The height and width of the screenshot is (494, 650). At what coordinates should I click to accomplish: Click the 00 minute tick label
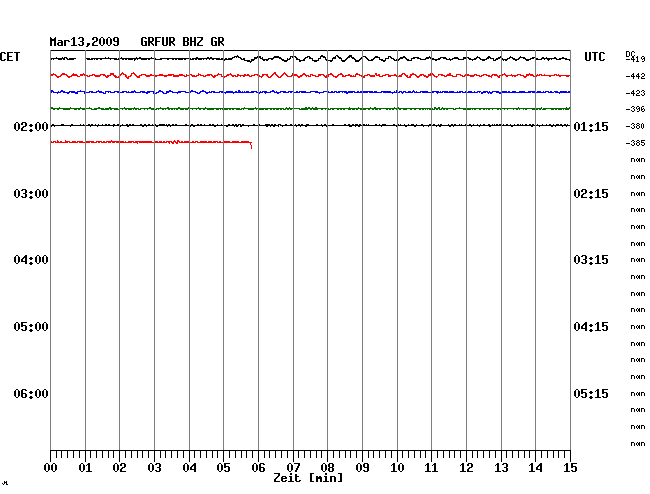tap(51, 468)
